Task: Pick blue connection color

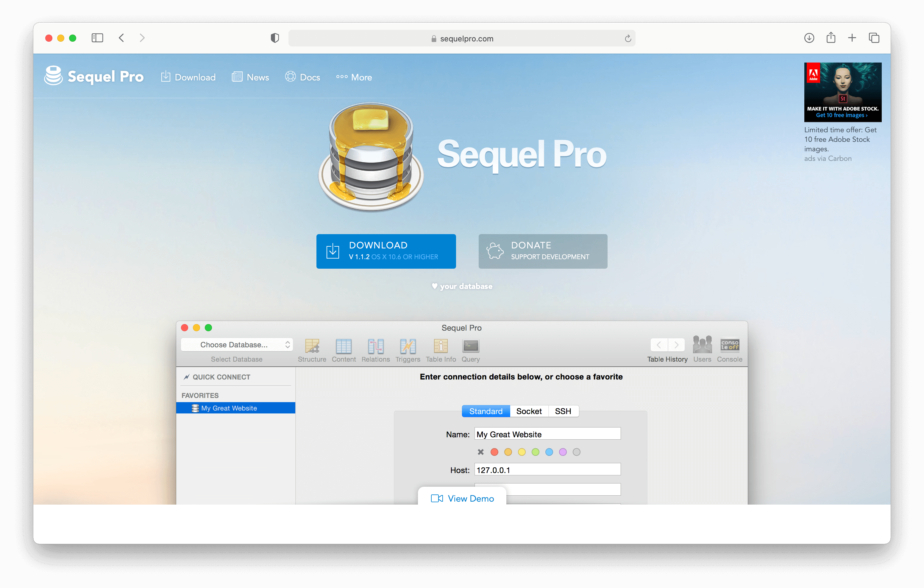Action: coord(549,452)
